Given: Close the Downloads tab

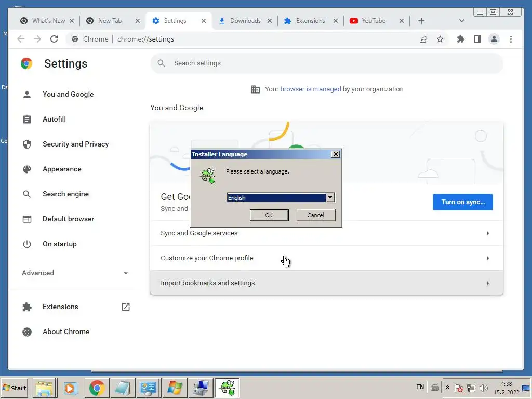Looking at the screenshot, I should [x=270, y=21].
